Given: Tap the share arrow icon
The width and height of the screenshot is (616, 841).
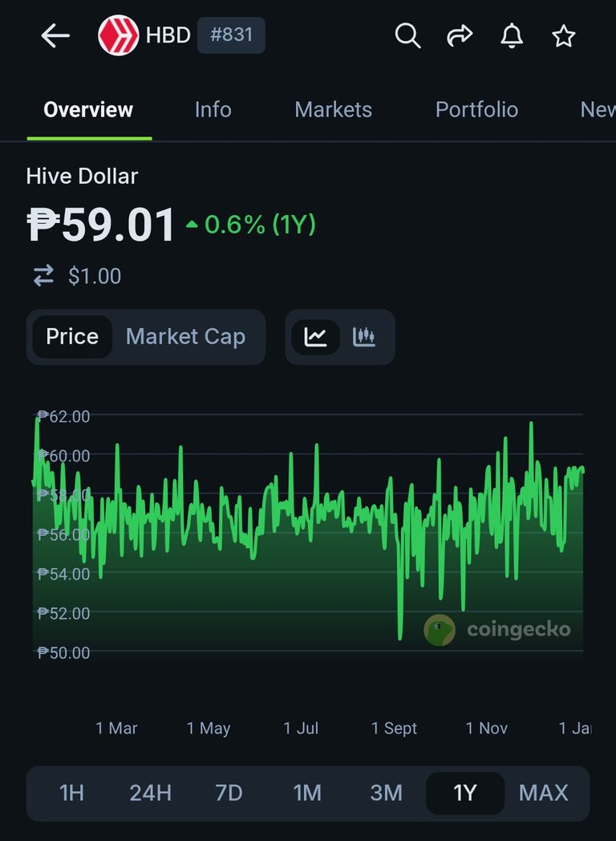Looking at the screenshot, I should click(460, 35).
